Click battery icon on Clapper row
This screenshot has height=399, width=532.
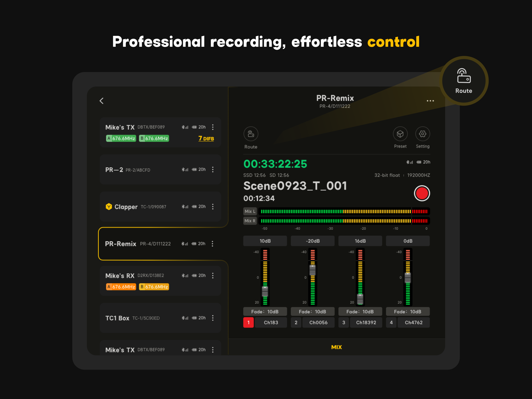pos(194,207)
